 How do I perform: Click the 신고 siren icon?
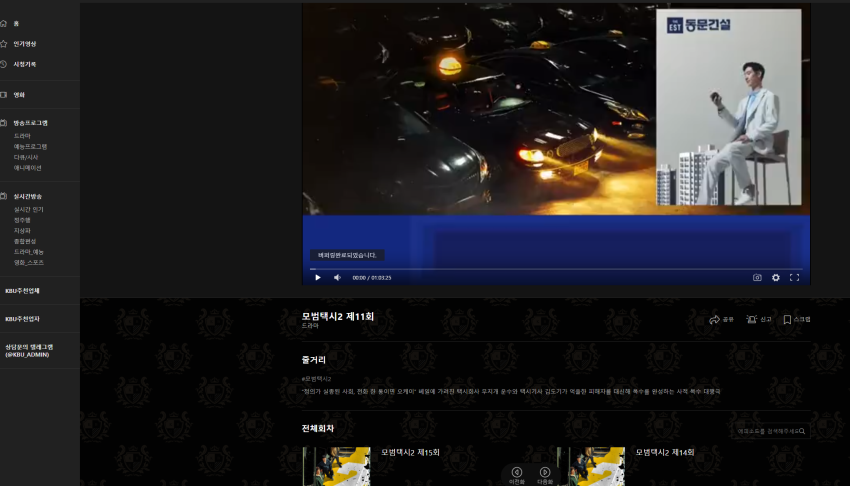[x=751, y=320]
